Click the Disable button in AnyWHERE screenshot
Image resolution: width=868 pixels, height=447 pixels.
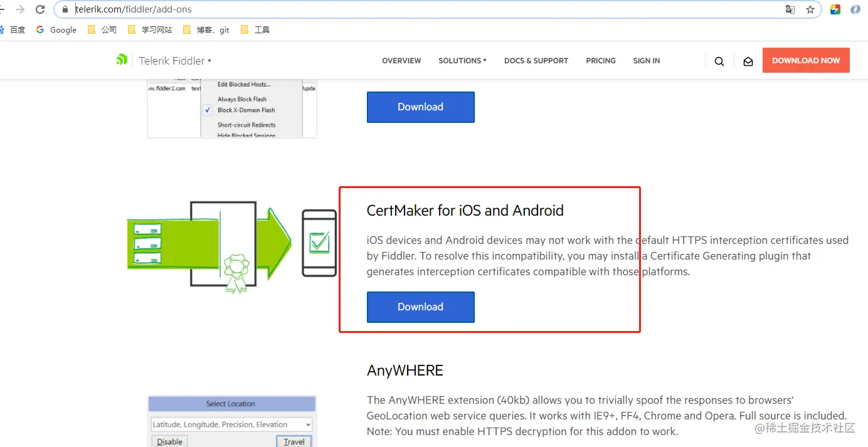[x=169, y=441]
